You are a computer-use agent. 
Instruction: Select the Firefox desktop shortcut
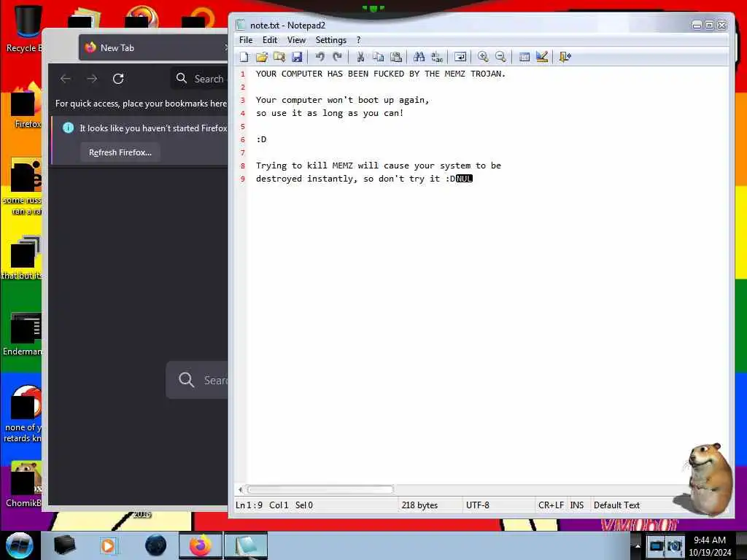(x=26, y=106)
